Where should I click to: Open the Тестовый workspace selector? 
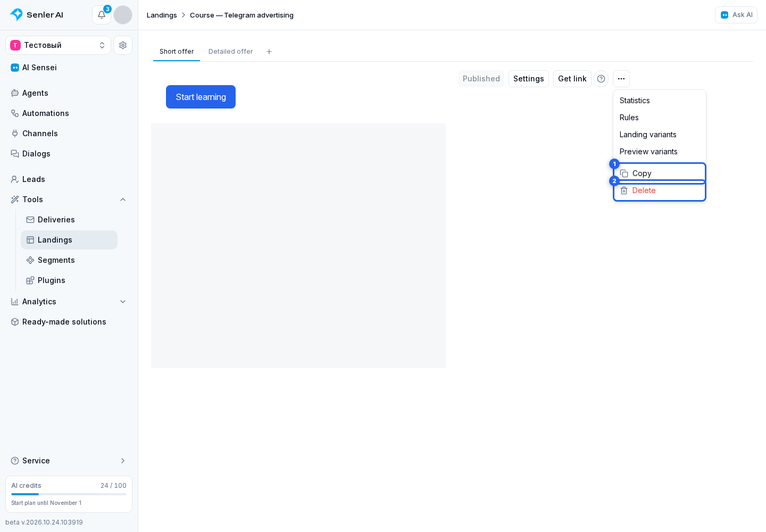(x=59, y=45)
